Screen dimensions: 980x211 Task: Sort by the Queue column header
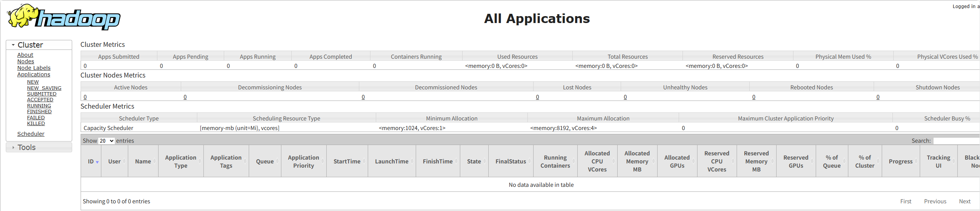pyautogui.click(x=264, y=162)
